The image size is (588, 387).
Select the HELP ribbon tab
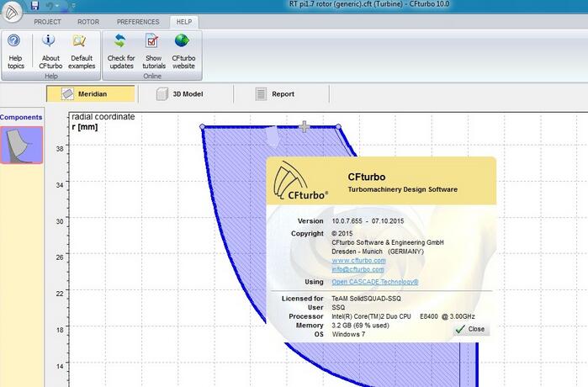tap(183, 22)
